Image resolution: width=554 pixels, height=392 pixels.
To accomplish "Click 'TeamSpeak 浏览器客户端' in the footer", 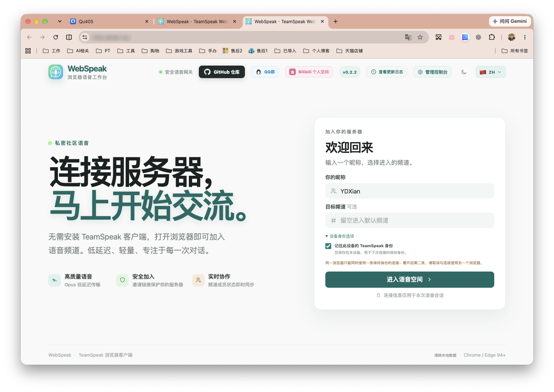I will (105, 355).
